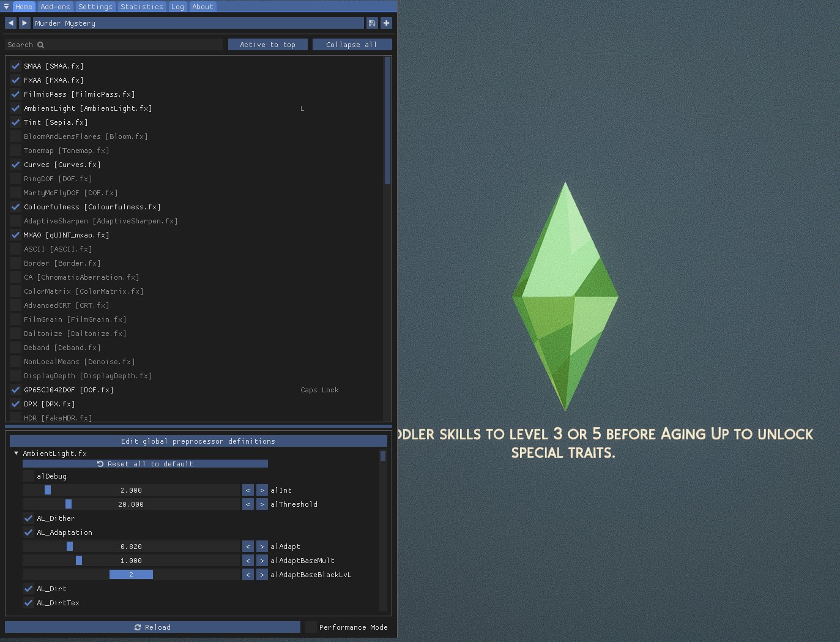
Task: Disable Curves effect
Action: tap(15, 165)
